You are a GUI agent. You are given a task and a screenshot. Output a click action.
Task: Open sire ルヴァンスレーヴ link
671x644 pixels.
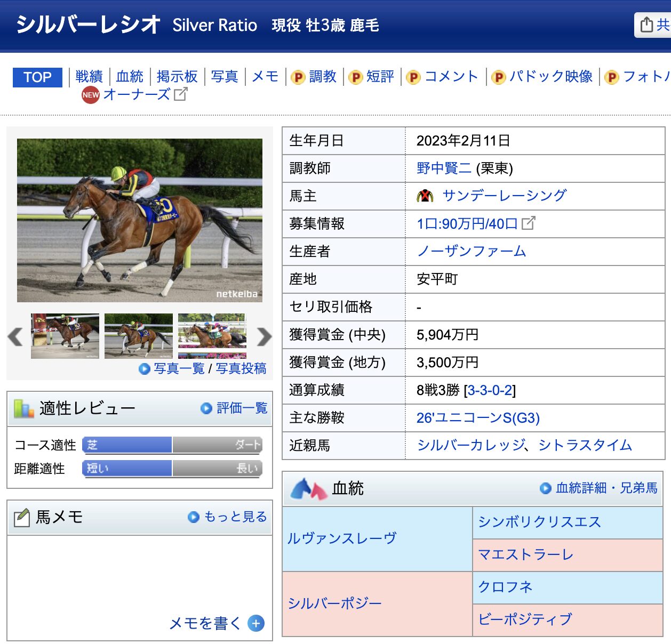[342, 538]
